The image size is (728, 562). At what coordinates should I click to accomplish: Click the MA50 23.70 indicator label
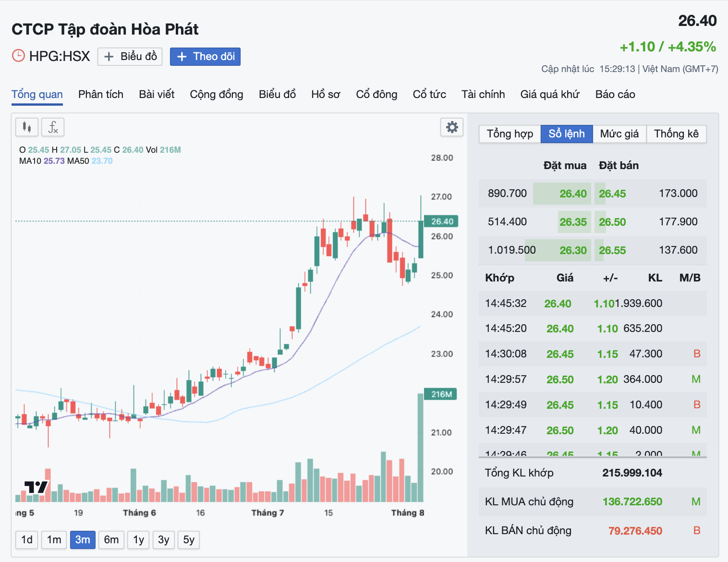90,161
